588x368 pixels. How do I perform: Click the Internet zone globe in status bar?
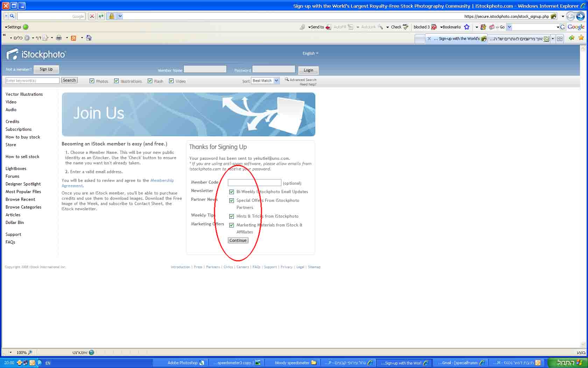click(92, 353)
